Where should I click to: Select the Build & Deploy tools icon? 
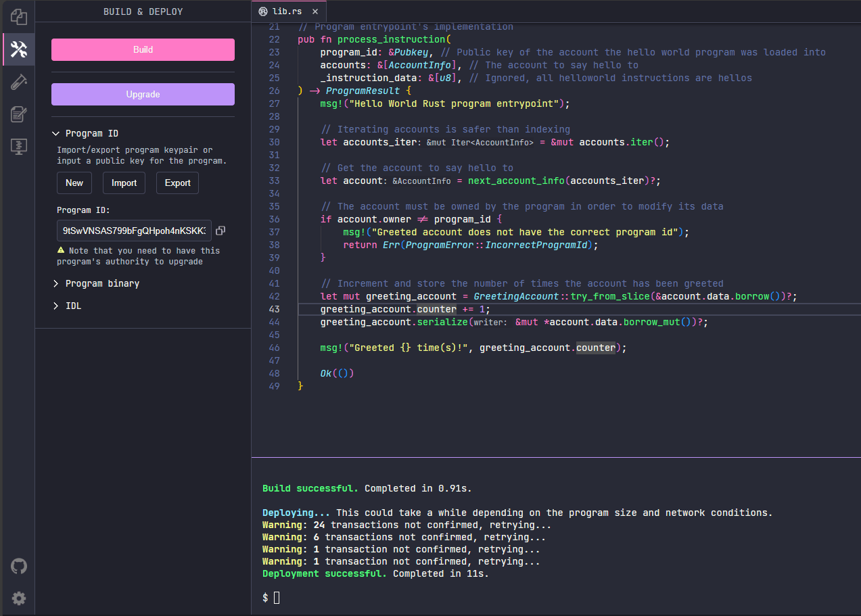[x=18, y=49]
